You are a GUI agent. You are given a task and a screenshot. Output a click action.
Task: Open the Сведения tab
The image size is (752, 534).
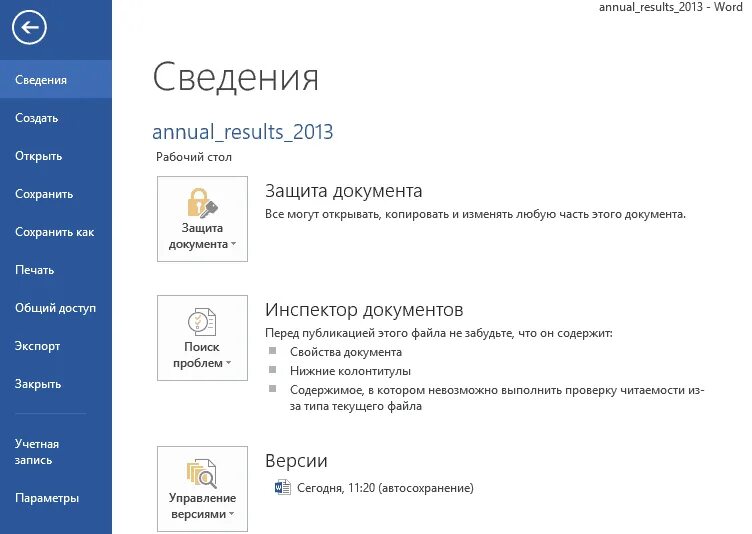click(56, 80)
